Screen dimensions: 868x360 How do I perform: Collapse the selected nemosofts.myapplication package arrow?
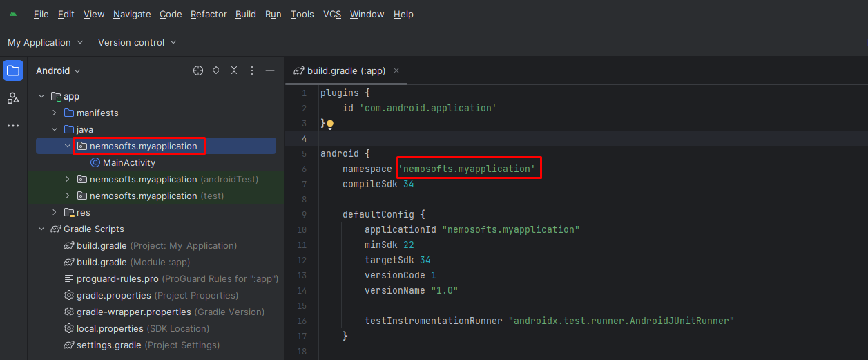click(x=67, y=146)
